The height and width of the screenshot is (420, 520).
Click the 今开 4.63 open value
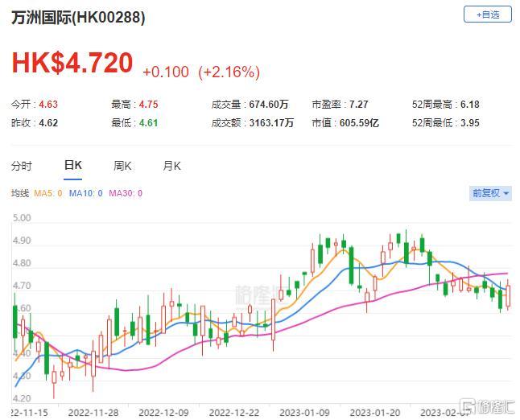48,105
